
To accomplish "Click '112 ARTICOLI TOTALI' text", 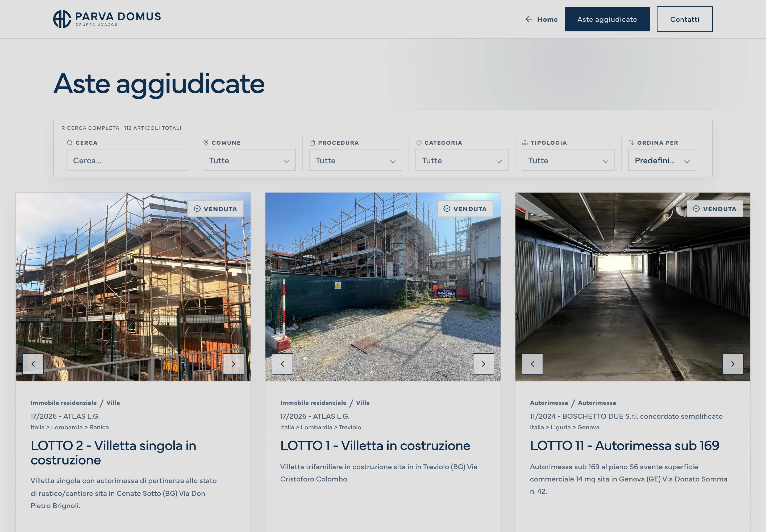I will click(153, 128).
